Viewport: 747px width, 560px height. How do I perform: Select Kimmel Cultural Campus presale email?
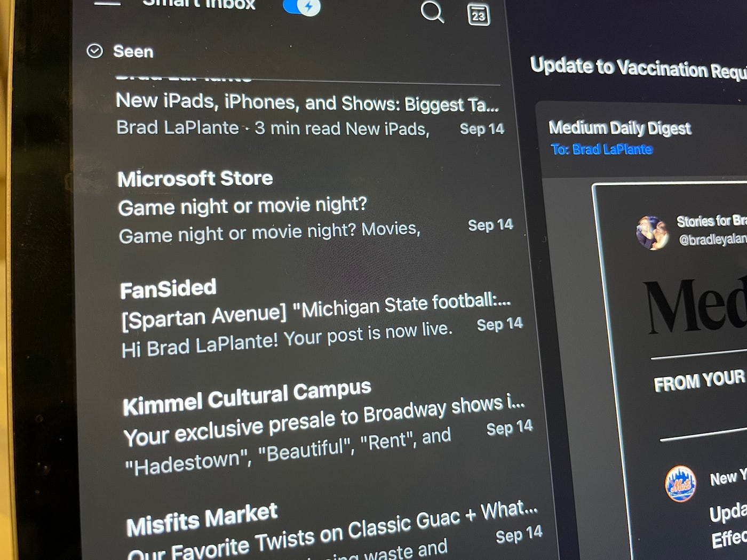[327, 427]
